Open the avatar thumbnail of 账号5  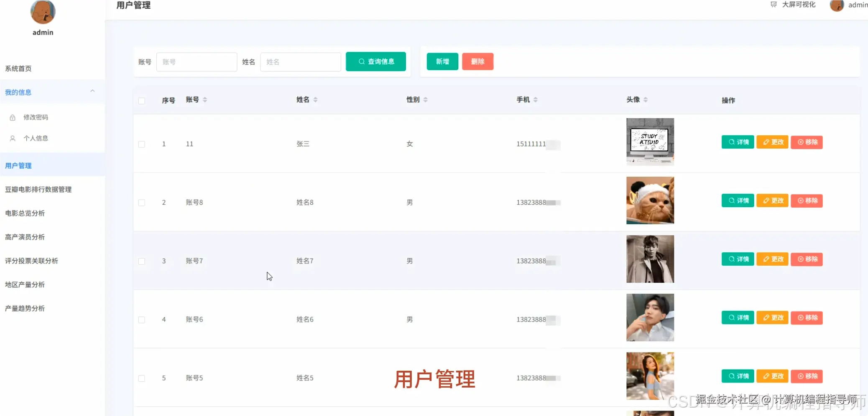point(650,376)
